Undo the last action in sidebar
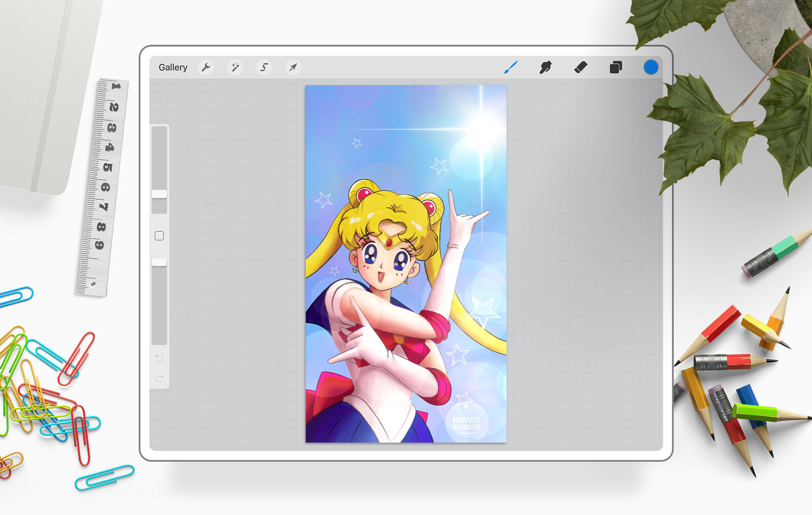Screen dimensions: 812x515 pyautogui.click(x=159, y=358)
